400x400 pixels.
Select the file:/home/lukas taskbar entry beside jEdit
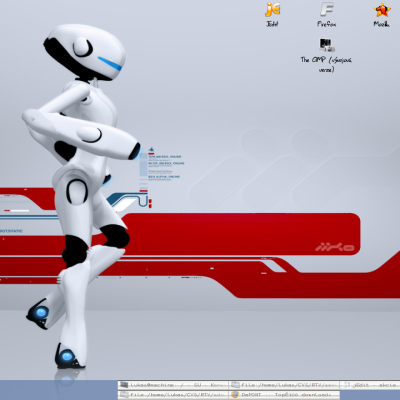pos(284,385)
